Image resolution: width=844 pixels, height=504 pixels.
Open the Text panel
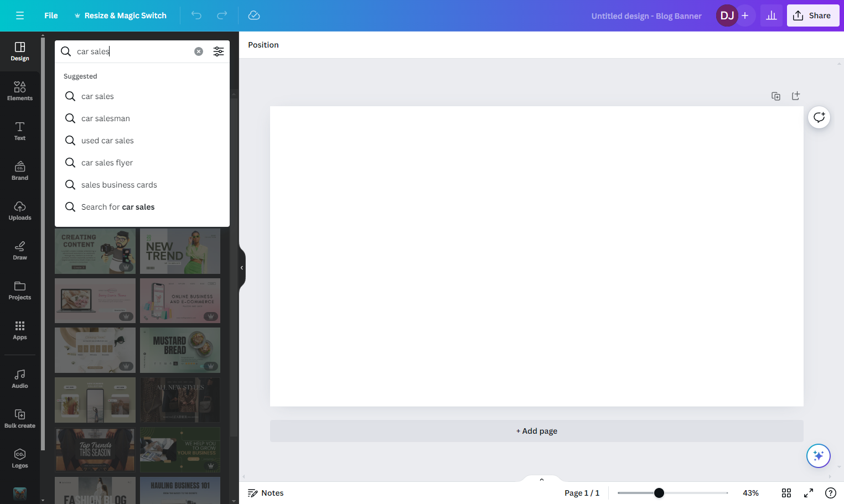pyautogui.click(x=20, y=131)
